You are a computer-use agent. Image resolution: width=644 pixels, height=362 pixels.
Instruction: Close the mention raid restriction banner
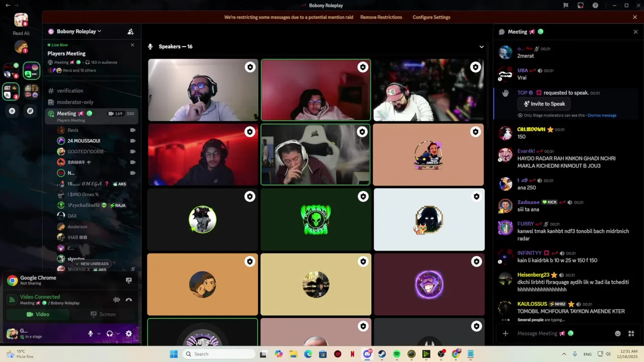coord(635,17)
